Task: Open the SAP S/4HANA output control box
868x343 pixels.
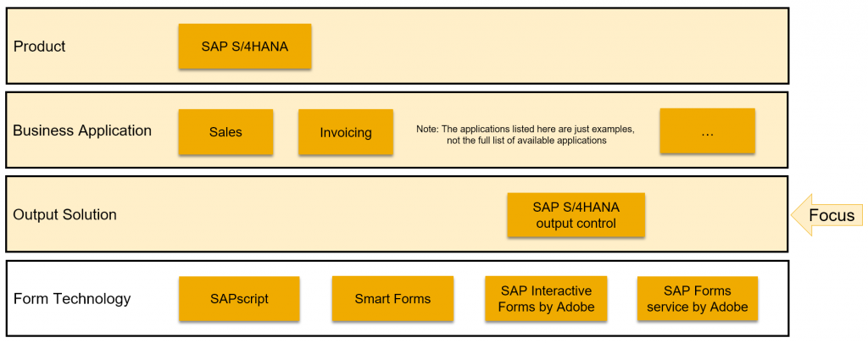Action: click(x=576, y=215)
